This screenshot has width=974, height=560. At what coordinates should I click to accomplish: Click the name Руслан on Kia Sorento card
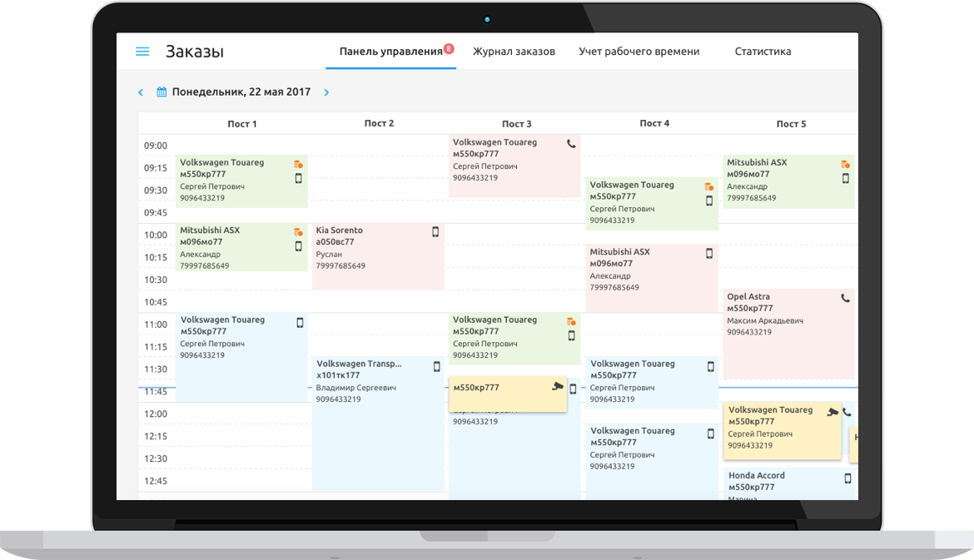click(329, 254)
